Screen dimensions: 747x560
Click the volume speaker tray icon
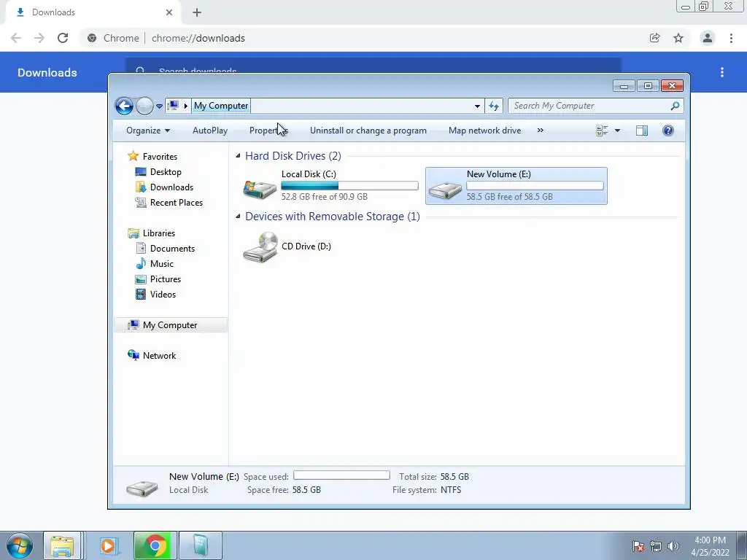click(673, 546)
